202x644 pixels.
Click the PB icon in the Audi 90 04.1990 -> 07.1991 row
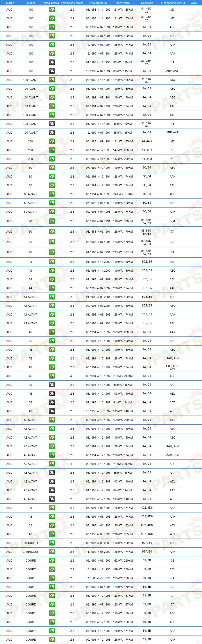click(52, 252)
